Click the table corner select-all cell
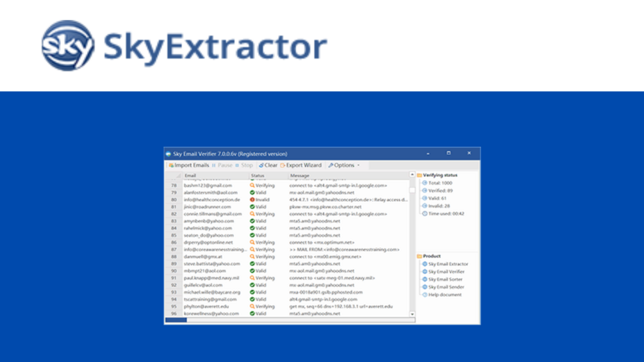The image size is (644, 362). coord(174,176)
